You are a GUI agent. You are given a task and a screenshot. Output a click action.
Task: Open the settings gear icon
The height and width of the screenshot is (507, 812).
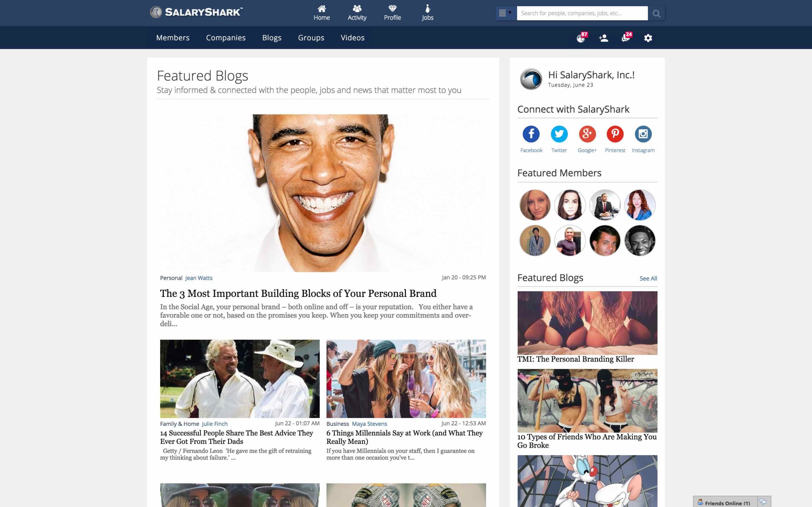point(648,38)
